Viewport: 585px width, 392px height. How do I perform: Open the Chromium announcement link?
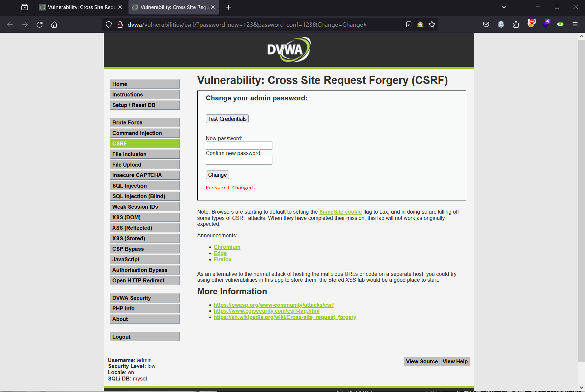227,247
